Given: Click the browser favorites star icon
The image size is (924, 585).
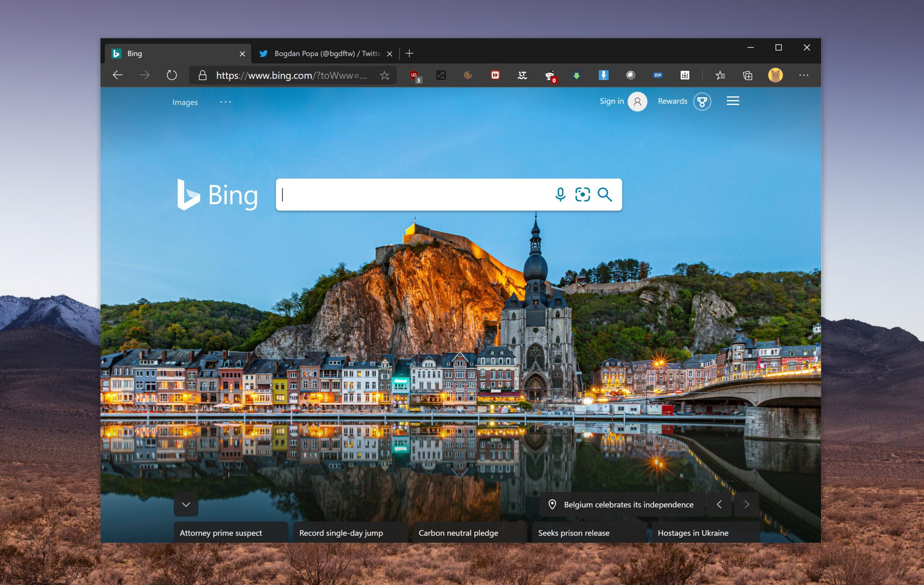Looking at the screenshot, I should point(383,74).
